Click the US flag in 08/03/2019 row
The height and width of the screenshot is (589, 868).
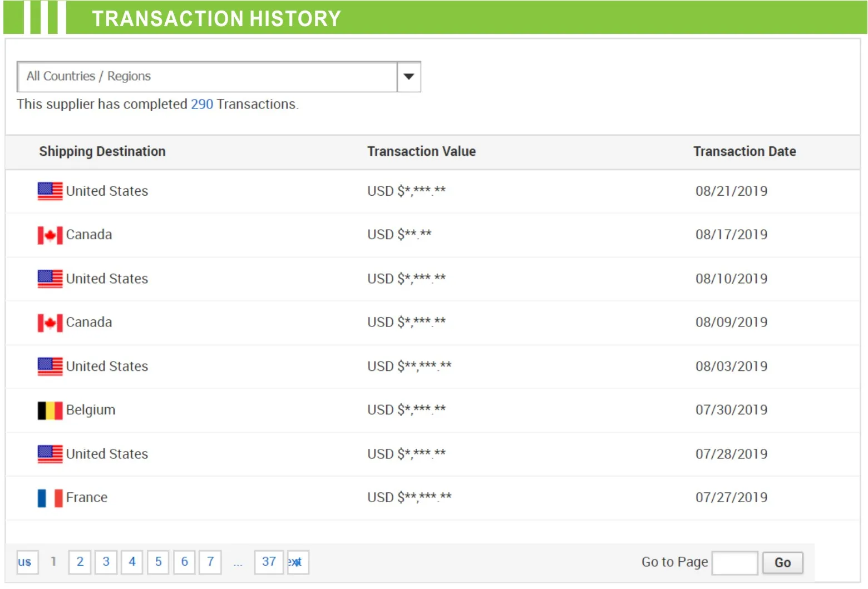50,367
